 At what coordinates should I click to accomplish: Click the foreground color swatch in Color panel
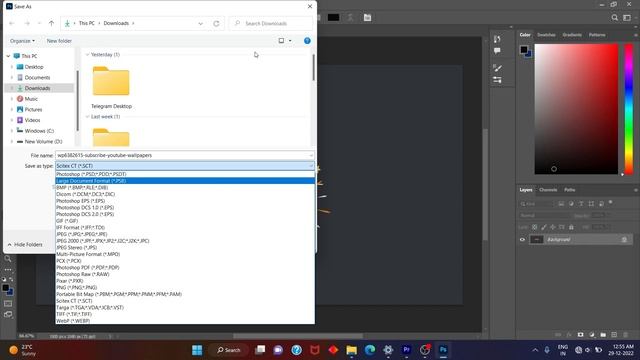pyautogui.click(x=524, y=50)
